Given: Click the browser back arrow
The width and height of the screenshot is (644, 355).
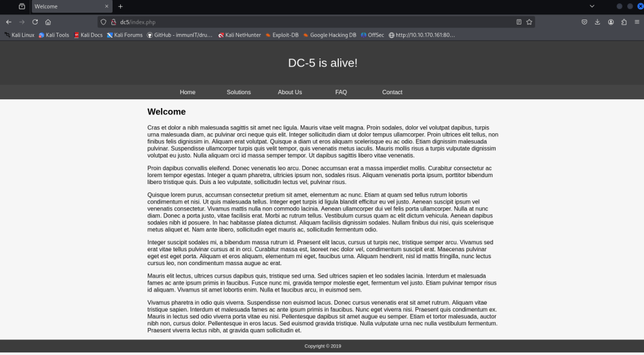Looking at the screenshot, I should click(x=9, y=21).
